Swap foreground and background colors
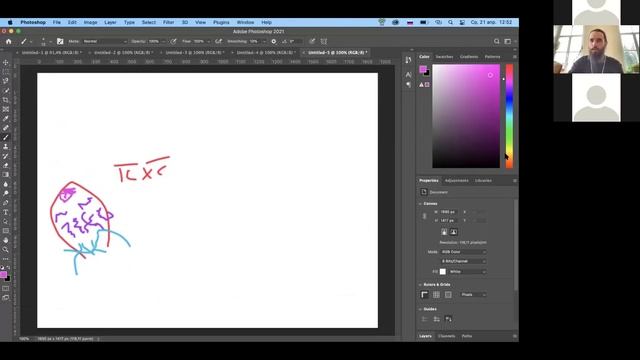This screenshot has height=360, width=640. pyautogui.click(x=8, y=268)
